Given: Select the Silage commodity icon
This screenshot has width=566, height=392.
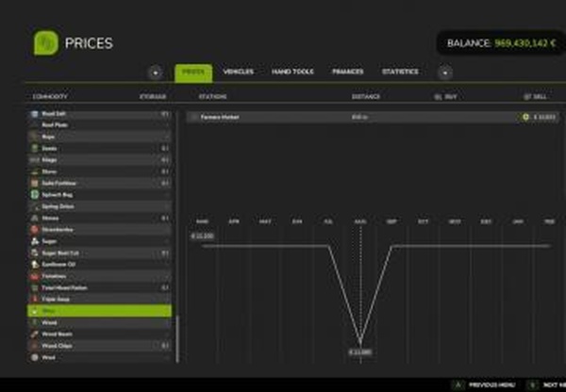Looking at the screenshot, I should click(x=35, y=160).
